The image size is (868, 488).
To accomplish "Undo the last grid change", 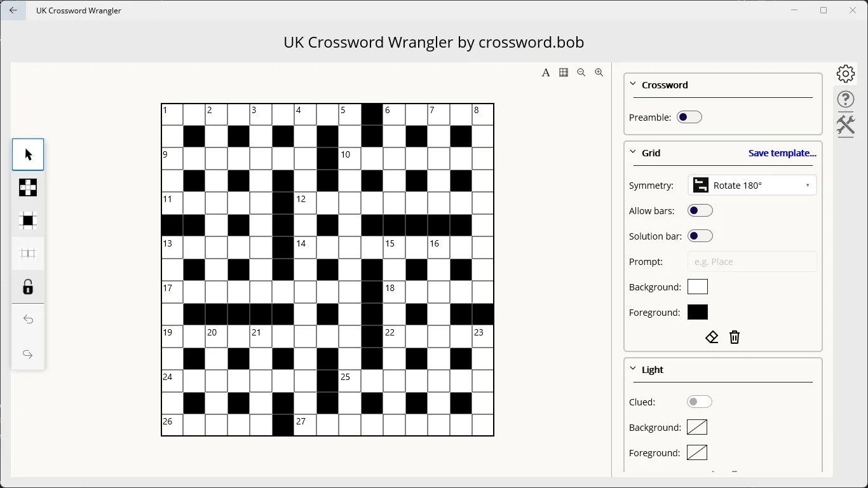I will (x=28, y=320).
